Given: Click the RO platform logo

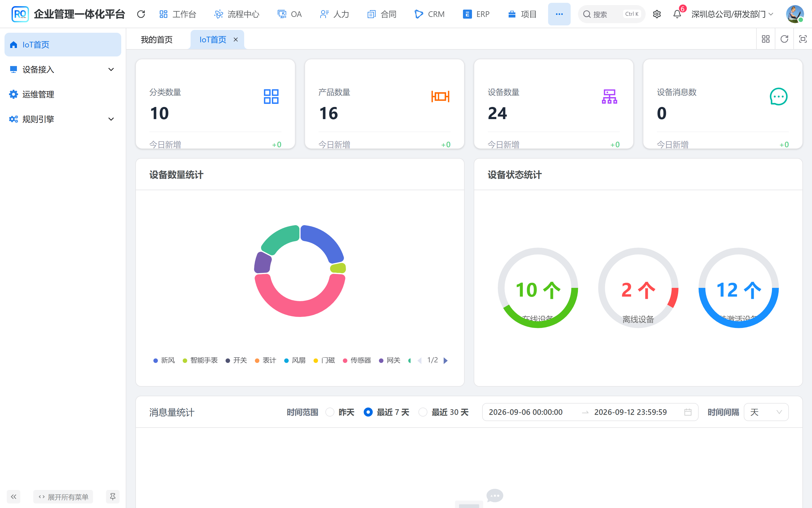Looking at the screenshot, I should (x=20, y=14).
